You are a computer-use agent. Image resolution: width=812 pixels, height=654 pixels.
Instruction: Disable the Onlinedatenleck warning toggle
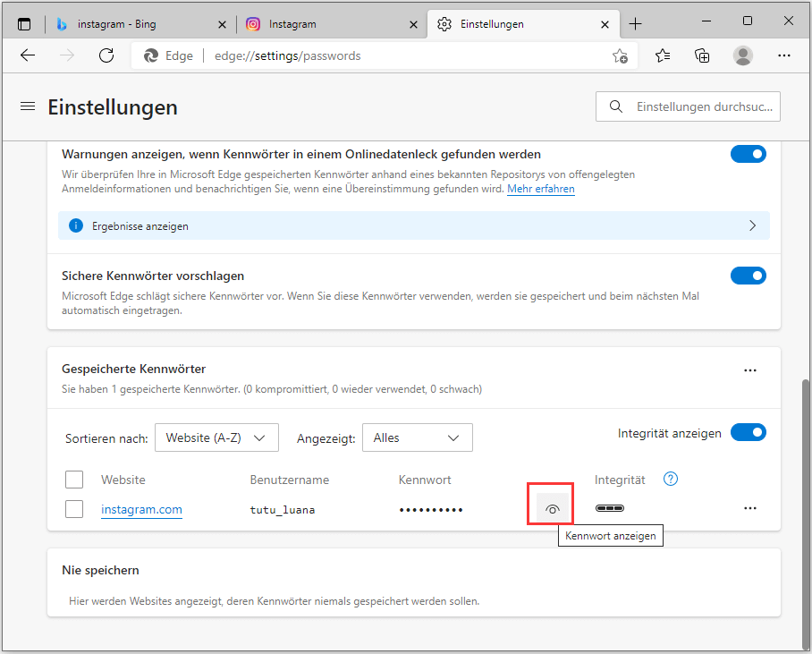pyautogui.click(x=748, y=153)
